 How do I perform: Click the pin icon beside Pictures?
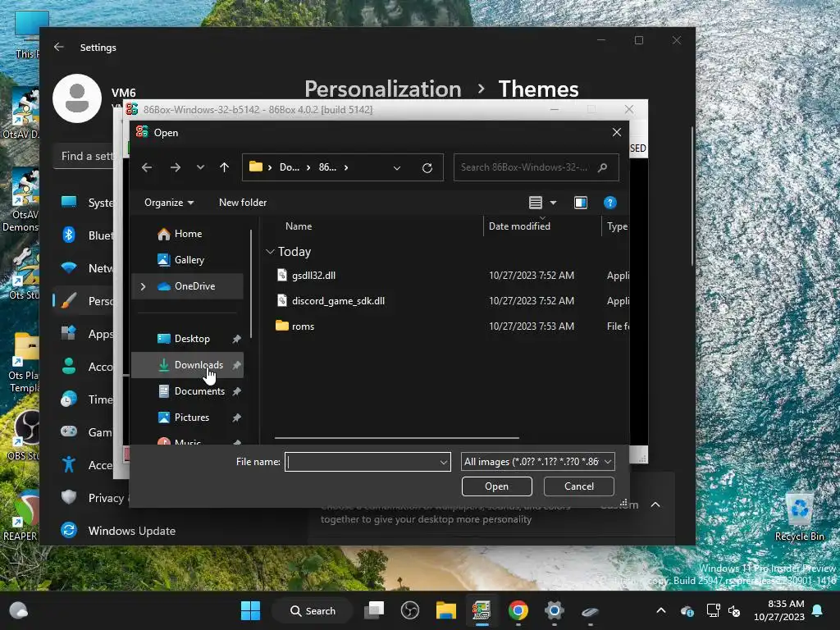click(x=236, y=418)
